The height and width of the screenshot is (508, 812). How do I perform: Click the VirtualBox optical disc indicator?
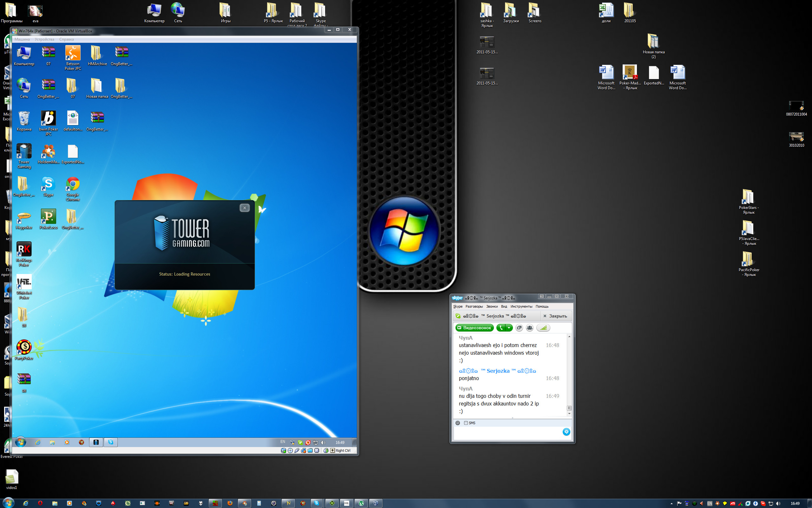[290, 451]
